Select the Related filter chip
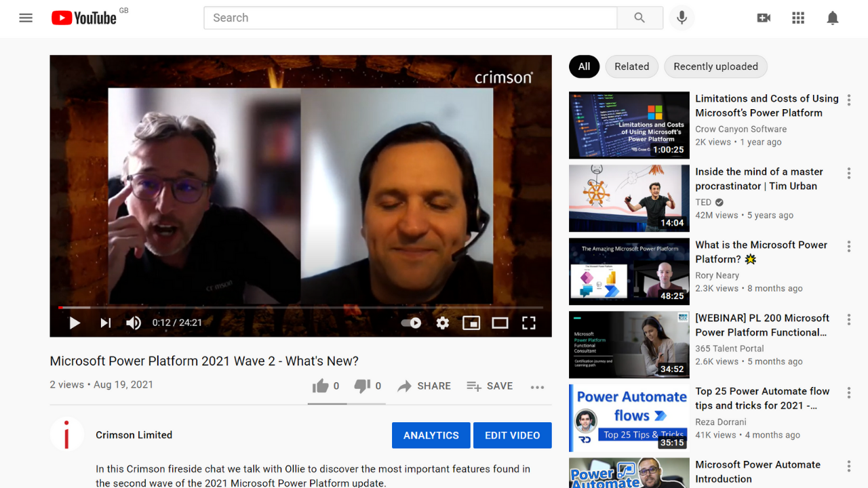 tap(631, 66)
